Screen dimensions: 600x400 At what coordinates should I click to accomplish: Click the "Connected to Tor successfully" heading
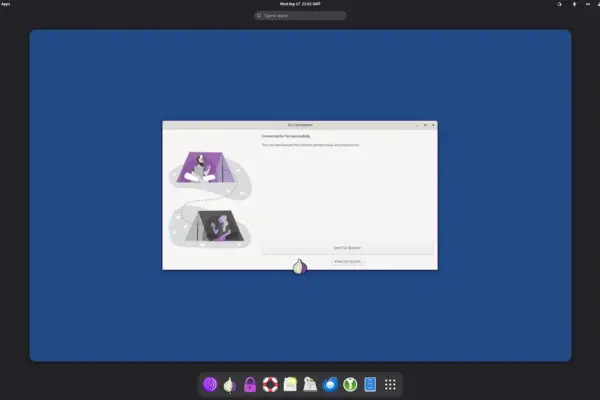(x=286, y=136)
